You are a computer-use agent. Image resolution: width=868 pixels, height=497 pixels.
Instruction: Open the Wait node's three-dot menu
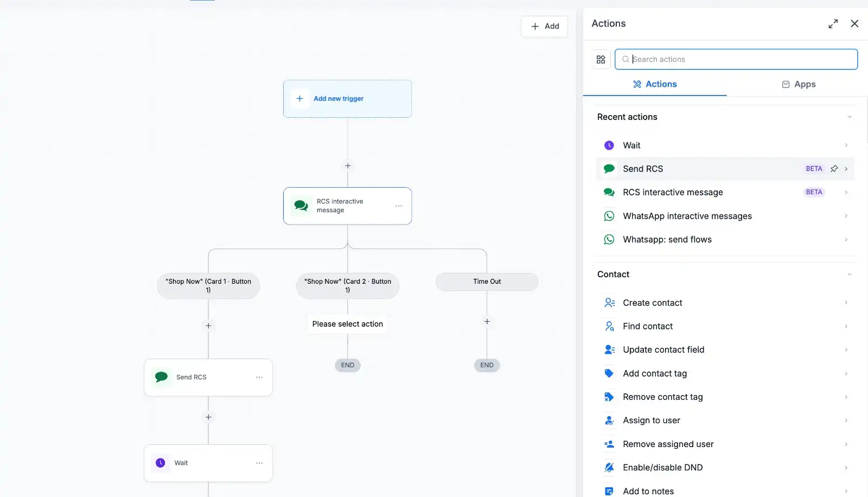(x=259, y=463)
